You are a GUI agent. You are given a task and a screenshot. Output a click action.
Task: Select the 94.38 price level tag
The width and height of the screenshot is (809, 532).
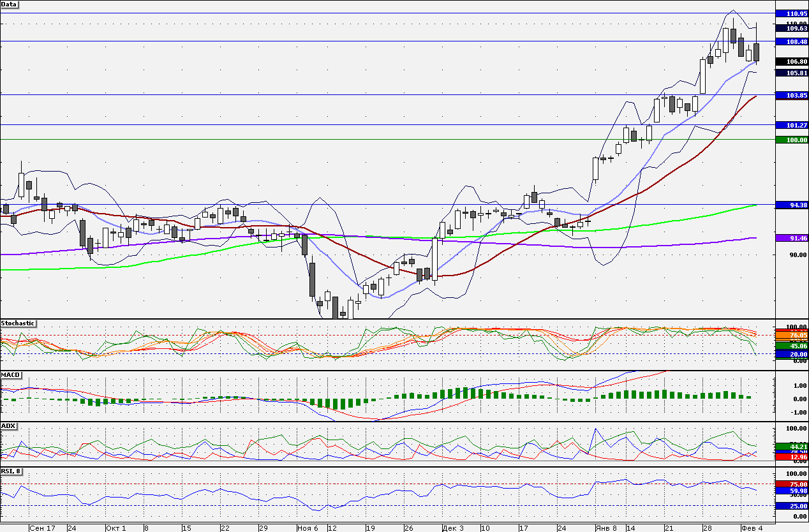(x=791, y=205)
